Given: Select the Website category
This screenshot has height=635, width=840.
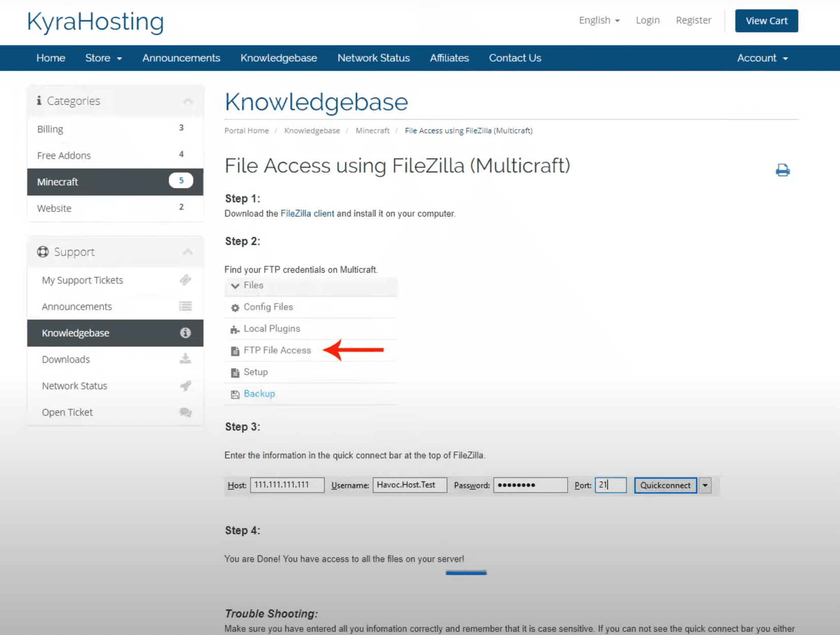Looking at the screenshot, I should click(x=115, y=208).
